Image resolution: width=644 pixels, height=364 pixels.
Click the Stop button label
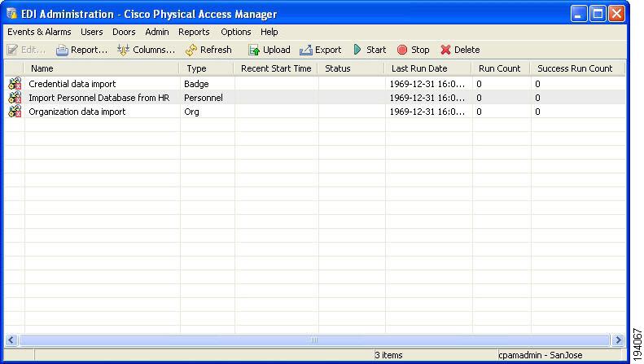[420, 50]
